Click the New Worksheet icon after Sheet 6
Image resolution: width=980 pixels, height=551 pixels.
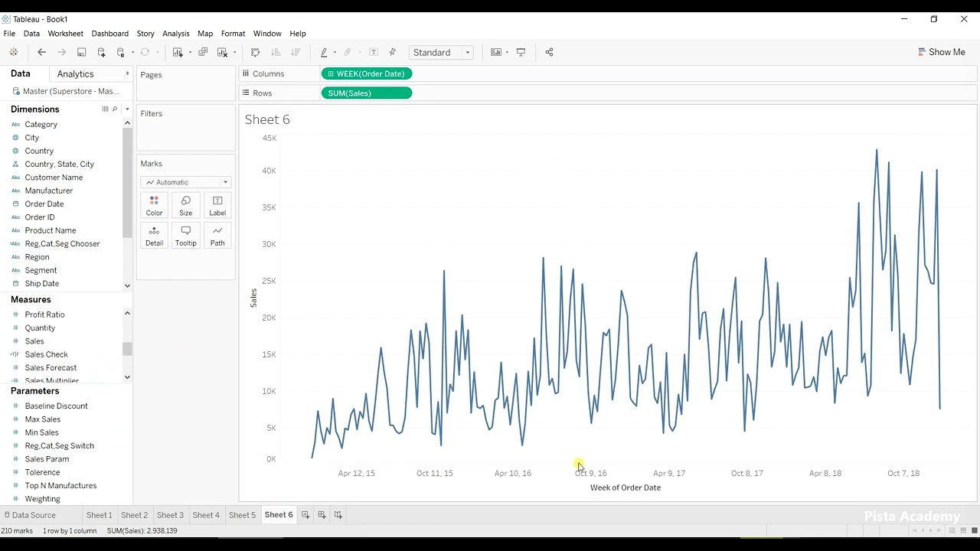click(305, 515)
